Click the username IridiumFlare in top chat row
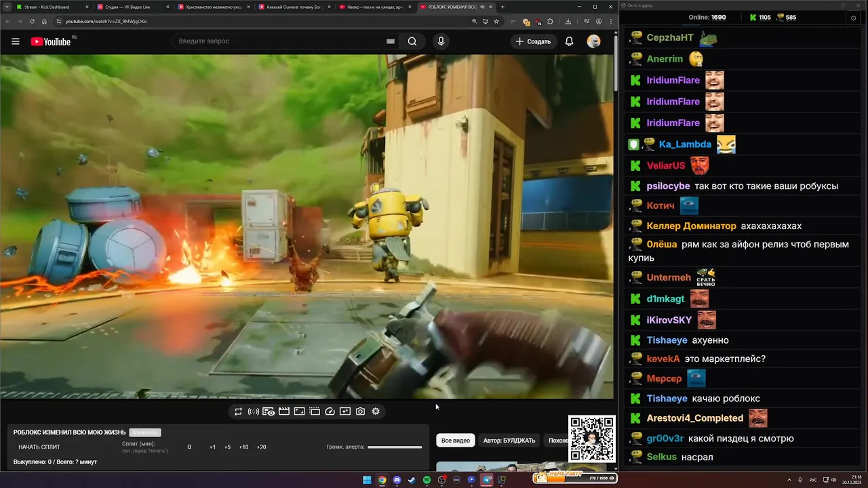The height and width of the screenshot is (488, 868). click(673, 80)
